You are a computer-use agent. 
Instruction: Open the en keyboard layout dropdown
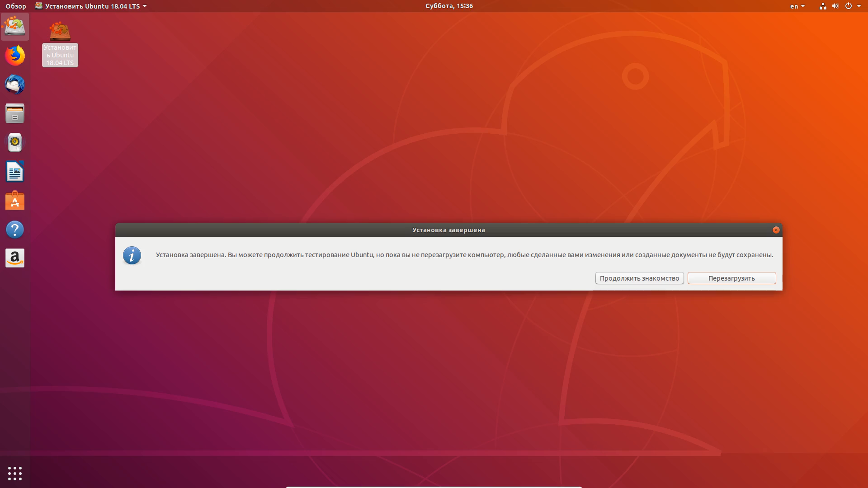797,6
